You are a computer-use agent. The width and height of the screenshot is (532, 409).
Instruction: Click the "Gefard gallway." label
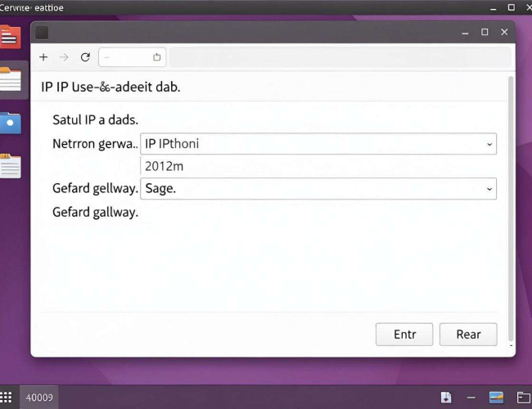pyautogui.click(x=95, y=213)
